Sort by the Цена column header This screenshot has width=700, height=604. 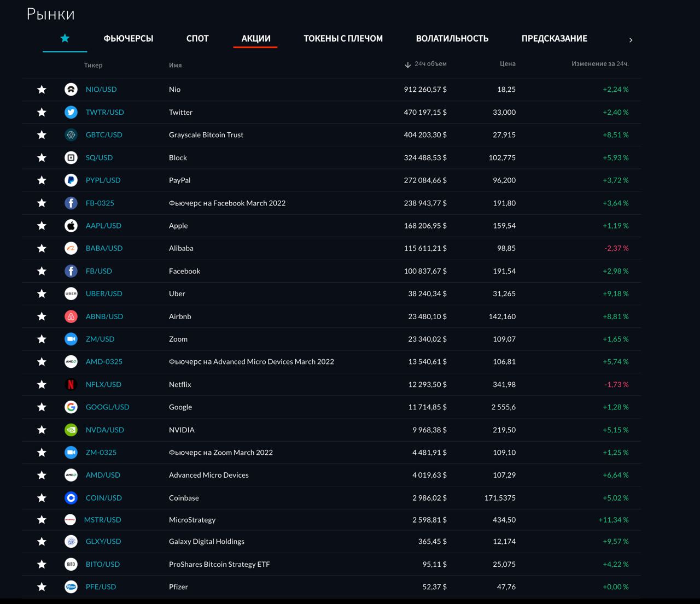point(507,63)
